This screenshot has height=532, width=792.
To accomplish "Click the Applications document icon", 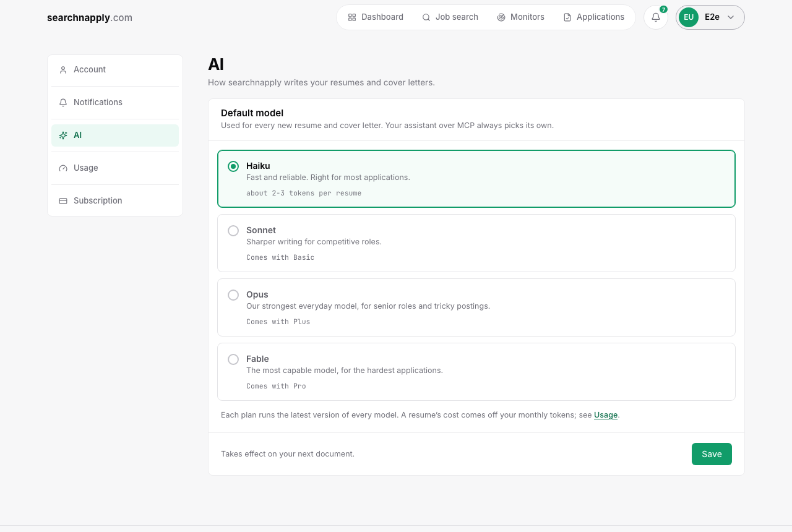I will (567, 17).
